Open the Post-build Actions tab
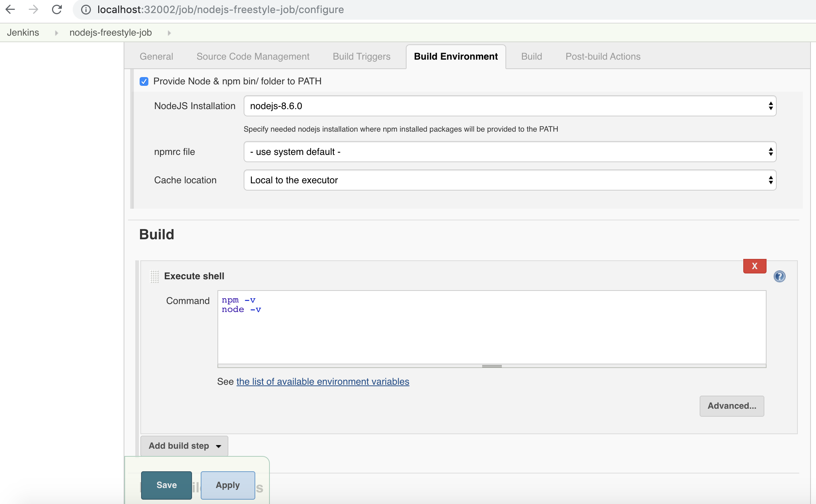Viewport: 816px width, 504px height. coord(603,56)
